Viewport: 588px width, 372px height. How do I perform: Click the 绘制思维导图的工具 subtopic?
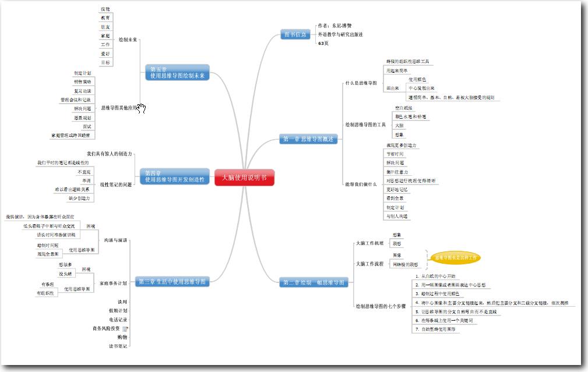point(365,125)
